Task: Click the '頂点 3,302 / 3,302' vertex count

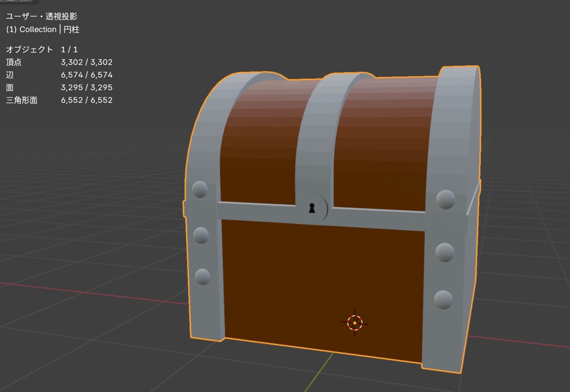Action: [x=59, y=62]
